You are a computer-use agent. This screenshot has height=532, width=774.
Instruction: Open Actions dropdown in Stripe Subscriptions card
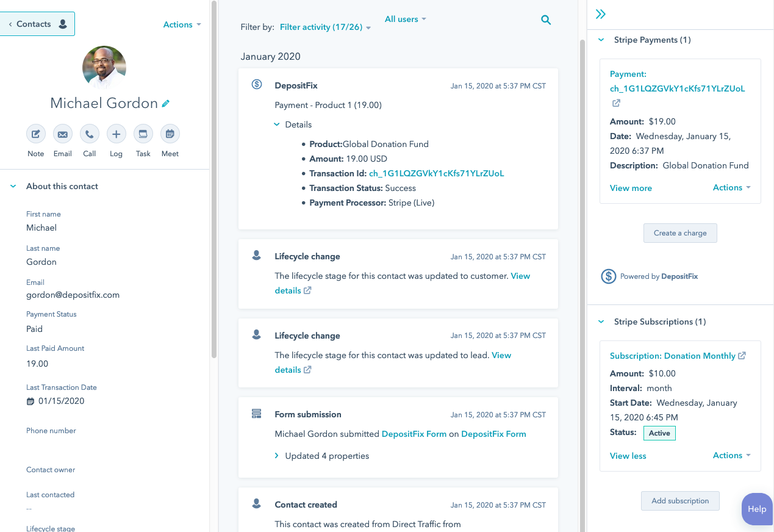(x=731, y=455)
